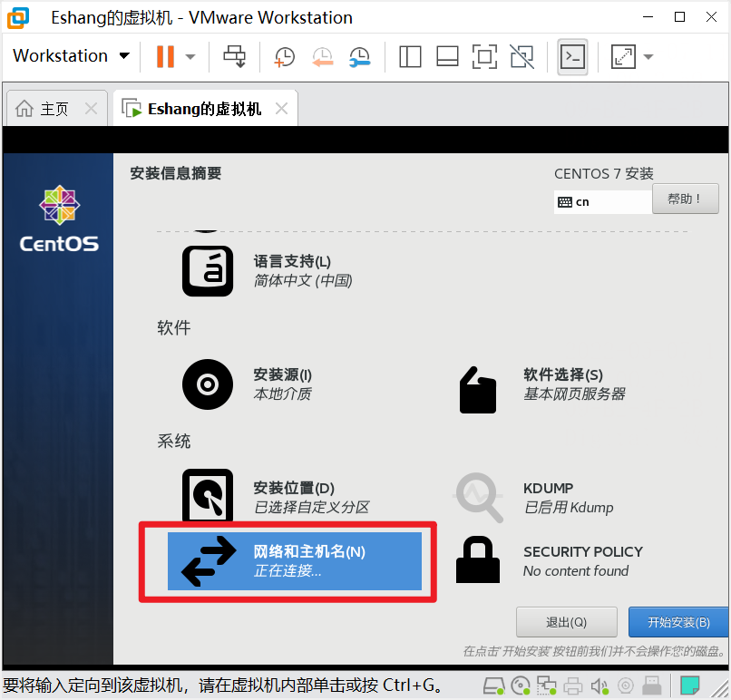Image resolution: width=731 pixels, height=700 pixels.
Task: Click the hard disk status bar icon
Action: point(493,685)
